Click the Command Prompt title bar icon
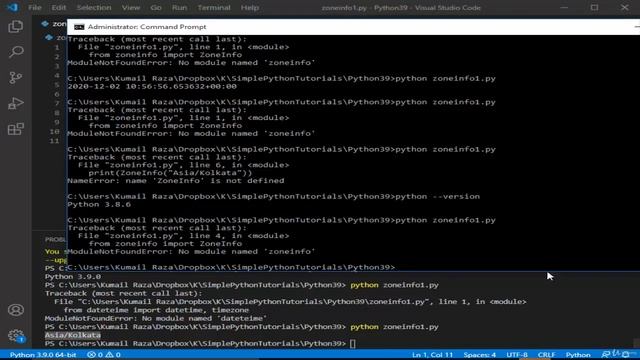Image resolution: width=640 pixels, height=360 pixels. (x=79, y=27)
